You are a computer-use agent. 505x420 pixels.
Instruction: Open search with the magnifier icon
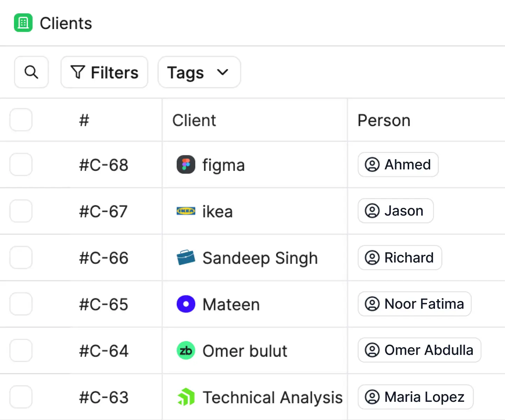(x=31, y=72)
